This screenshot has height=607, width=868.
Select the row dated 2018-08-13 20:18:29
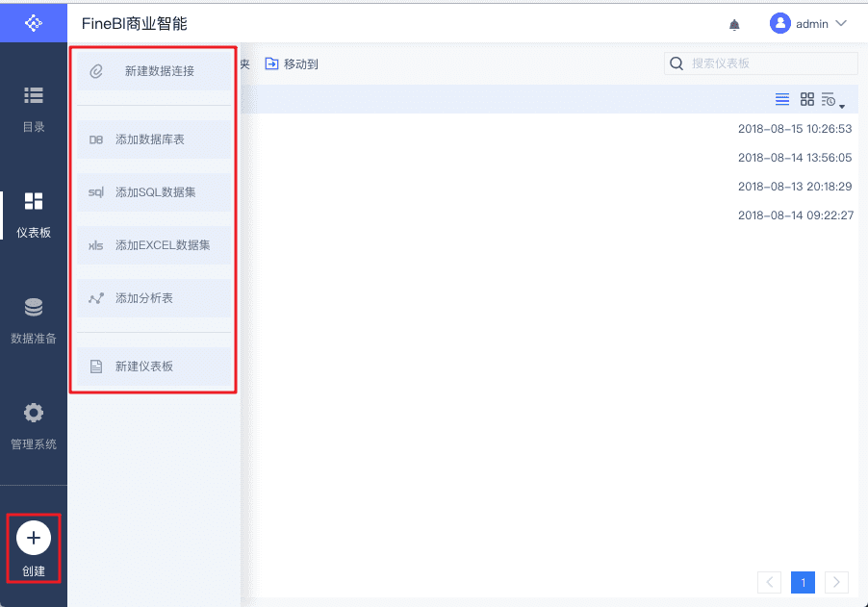pos(550,186)
